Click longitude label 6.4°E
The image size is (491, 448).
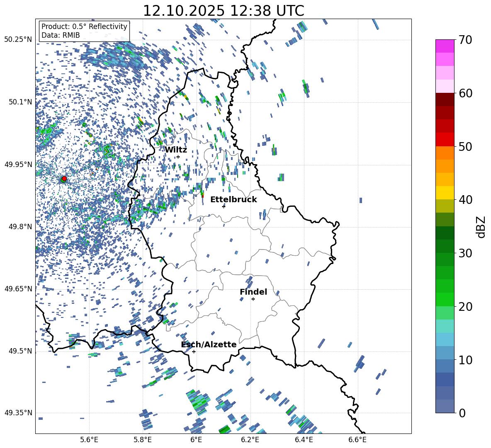(304, 440)
